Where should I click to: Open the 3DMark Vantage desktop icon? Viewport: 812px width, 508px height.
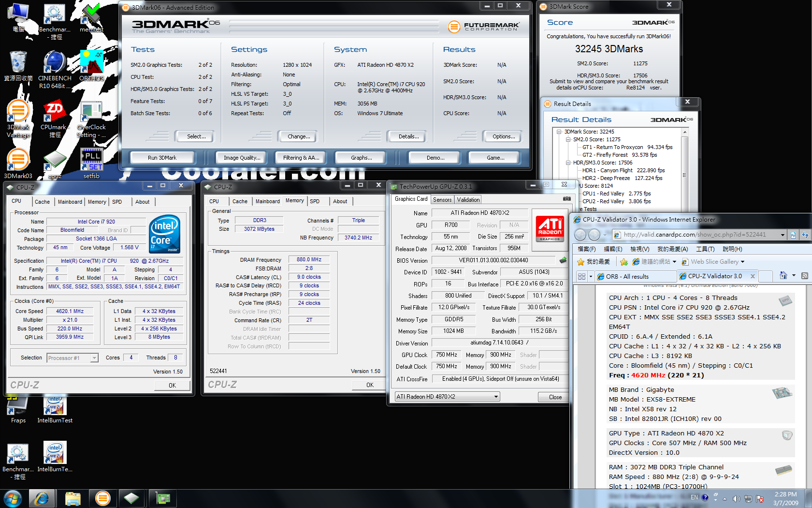[x=18, y=119]
